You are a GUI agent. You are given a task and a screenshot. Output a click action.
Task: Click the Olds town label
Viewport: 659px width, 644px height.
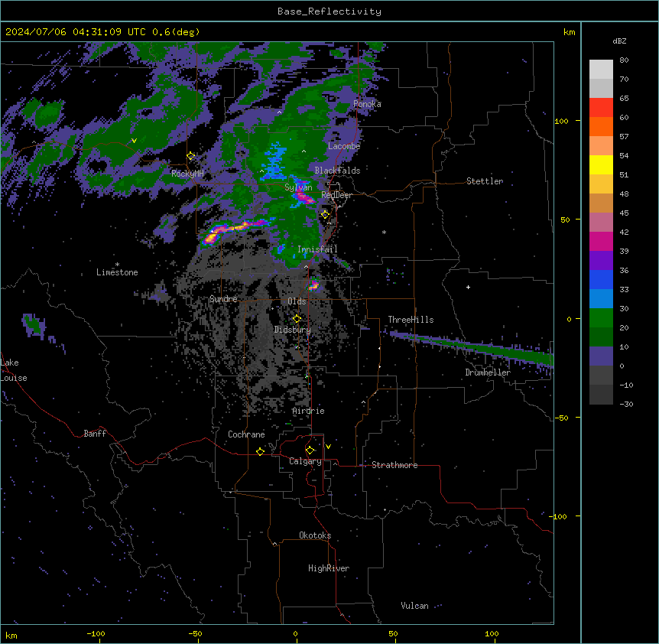(297, 301)
